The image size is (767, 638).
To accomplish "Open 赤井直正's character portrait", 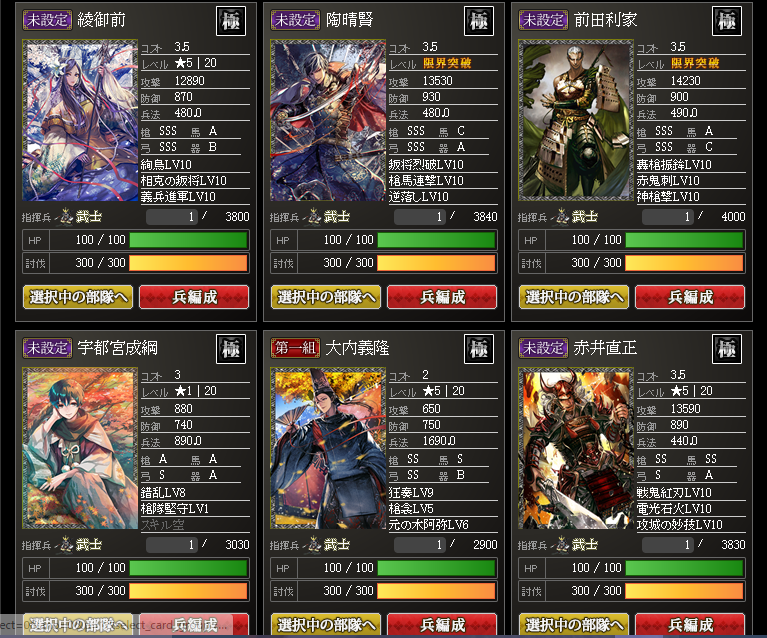I will click(x=576, y=449).
